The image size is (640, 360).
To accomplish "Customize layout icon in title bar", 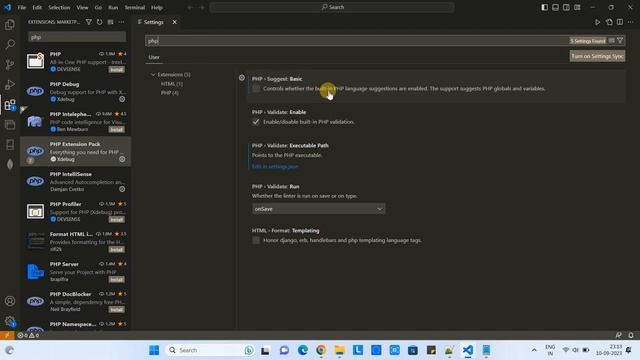I will tap(577, 7).
